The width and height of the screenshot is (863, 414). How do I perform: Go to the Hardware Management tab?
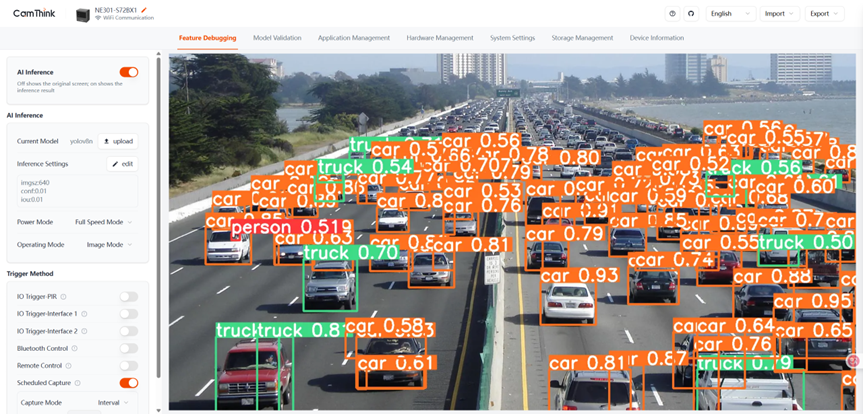click(x=439, y=38)
